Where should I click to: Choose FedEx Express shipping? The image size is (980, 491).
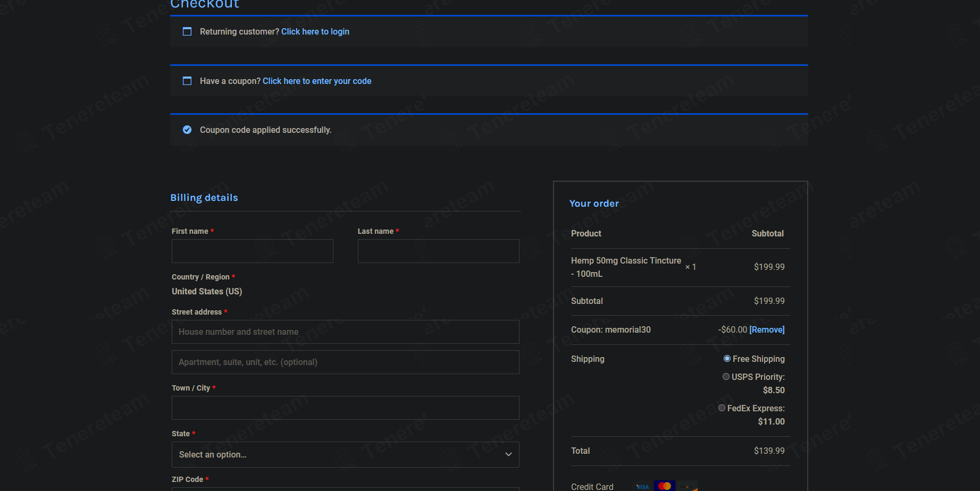pyautogui.click(x=722, y=408)
